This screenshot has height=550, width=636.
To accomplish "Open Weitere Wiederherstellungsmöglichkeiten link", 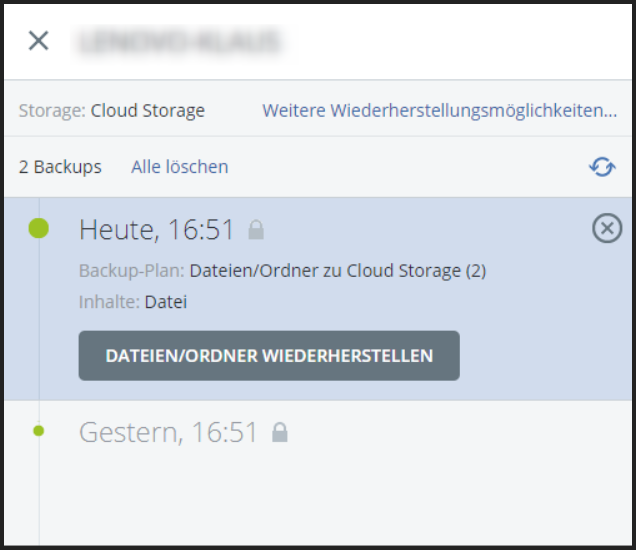I will (x=439, y=111).
